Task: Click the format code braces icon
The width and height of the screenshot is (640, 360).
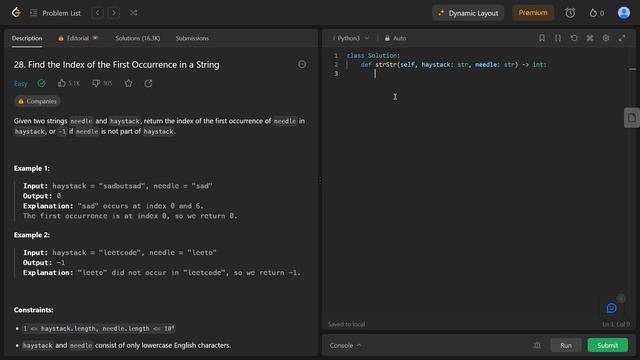Action: pyautogui.click(x=558, y=38)
